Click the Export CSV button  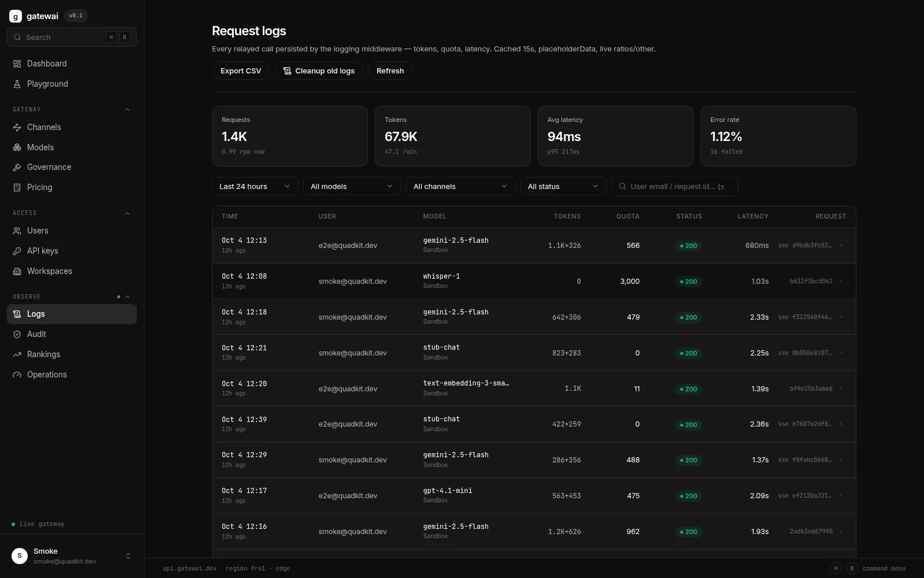click(241, 71)
